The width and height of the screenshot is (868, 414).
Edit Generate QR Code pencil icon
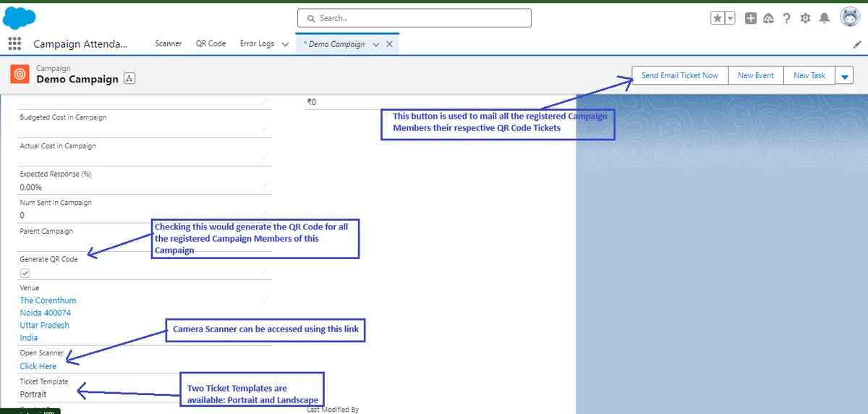tap(265, 271)
